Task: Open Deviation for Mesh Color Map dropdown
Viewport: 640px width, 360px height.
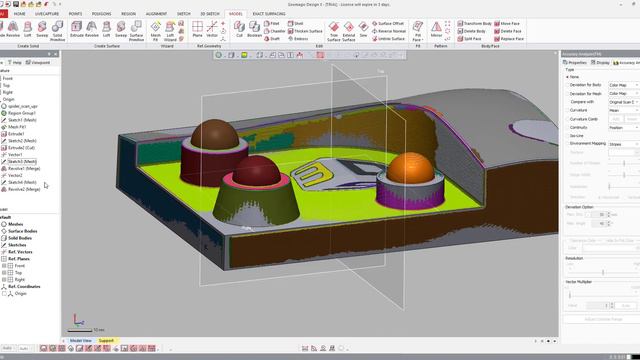Action: point(624,93)
